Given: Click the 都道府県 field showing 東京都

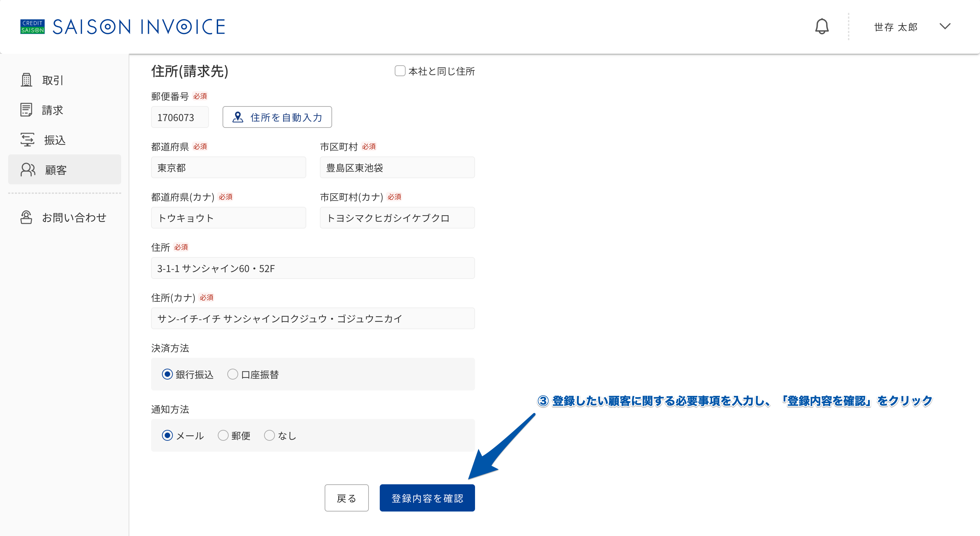Looking at the screenshot, I should tap(228, 168).
